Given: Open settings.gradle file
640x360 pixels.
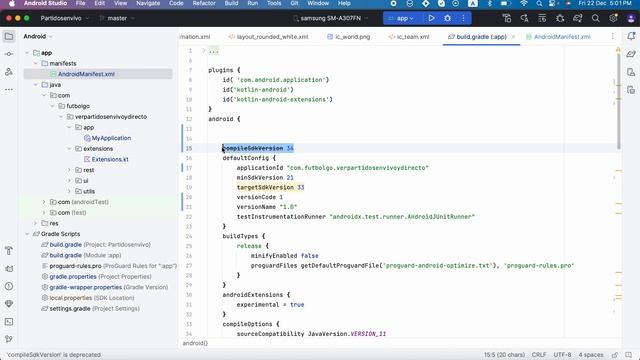Looking at the screenshot, I should pos(90,309).
